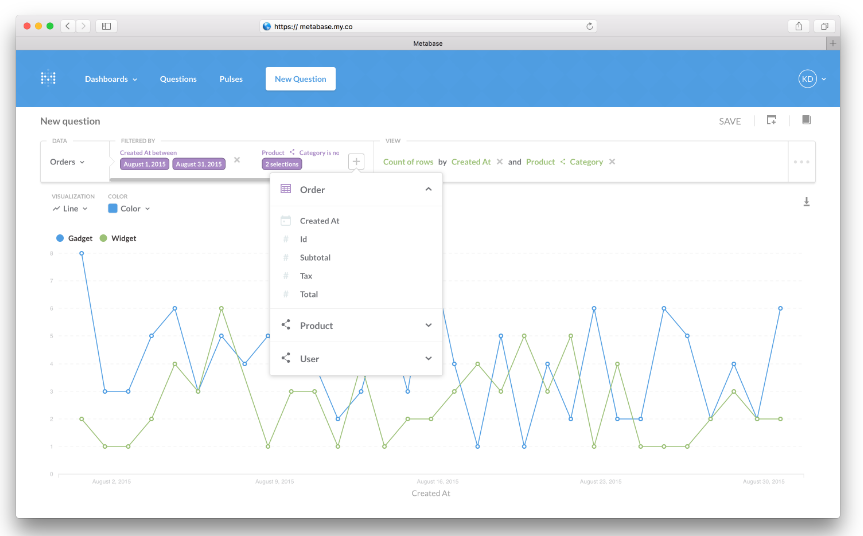The image size is (863, 536).
Task: Click the New Question button
Action: coord(300,79)
